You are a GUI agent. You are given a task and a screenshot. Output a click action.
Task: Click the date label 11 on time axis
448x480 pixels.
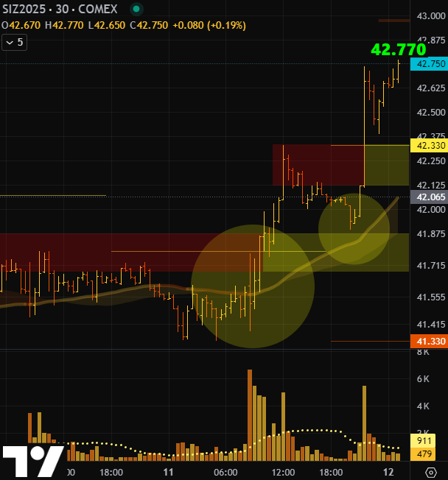coord(168,473)
